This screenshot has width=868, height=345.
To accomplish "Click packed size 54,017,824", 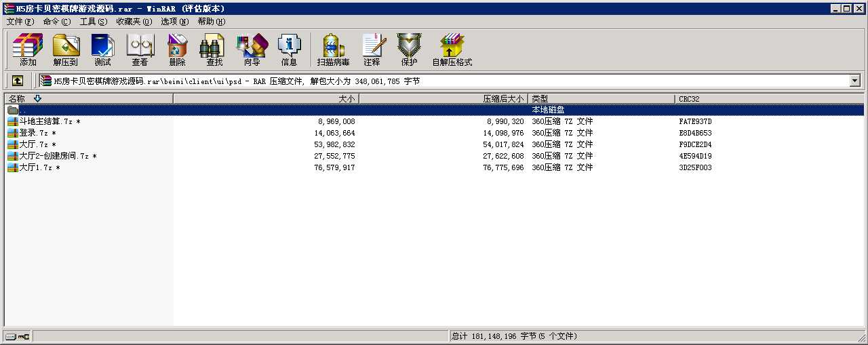I will [503, 144].
